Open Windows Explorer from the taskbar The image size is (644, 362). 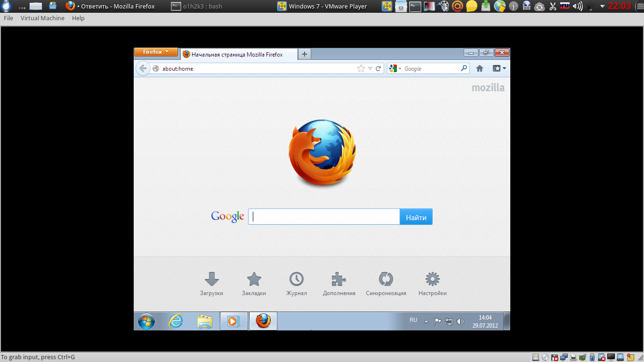(x=205, y=321)
